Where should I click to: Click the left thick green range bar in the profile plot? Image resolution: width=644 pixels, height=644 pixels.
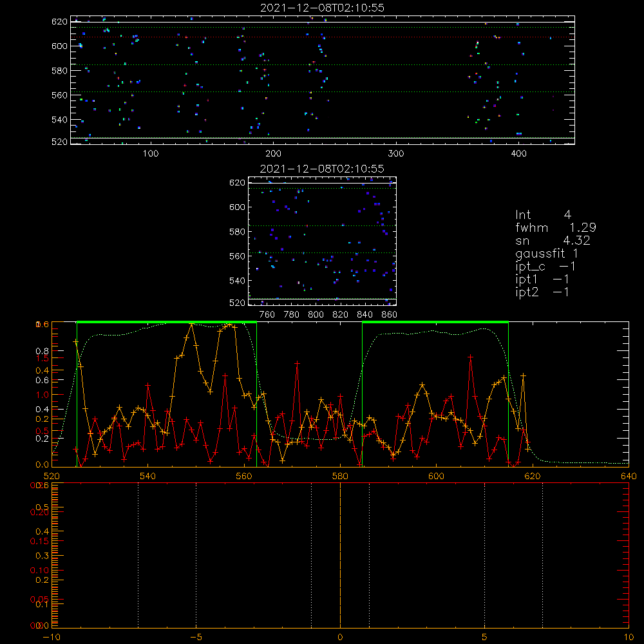click(167, 323)
